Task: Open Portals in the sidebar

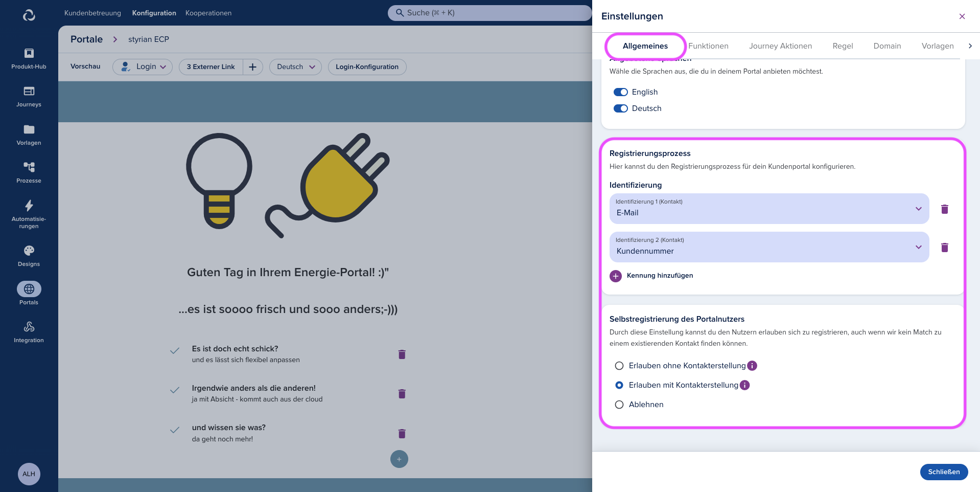Action: click(x=29, y=294)
